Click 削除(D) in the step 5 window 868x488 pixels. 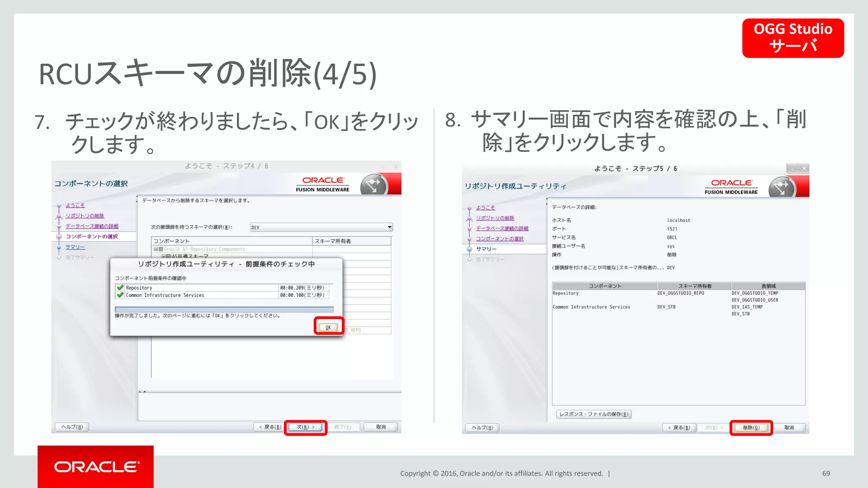coord(751,427)
